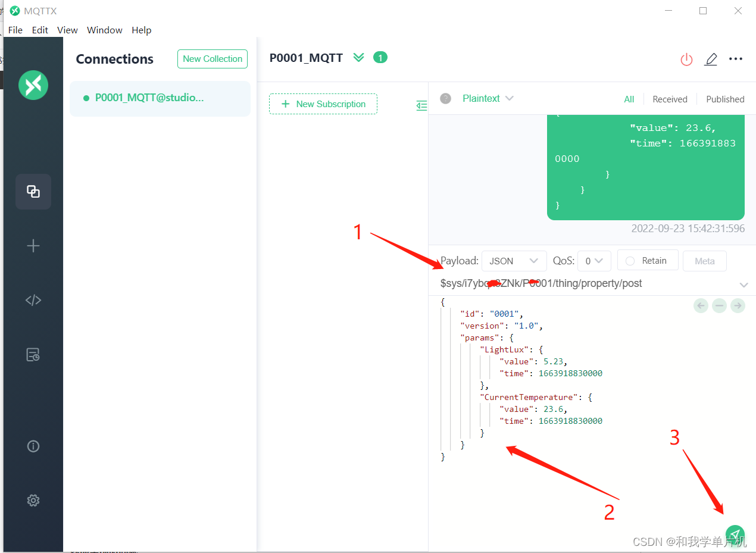Click the topic input field
The width and height of the screenshot is (756, 553).
(x=586, y=284)
